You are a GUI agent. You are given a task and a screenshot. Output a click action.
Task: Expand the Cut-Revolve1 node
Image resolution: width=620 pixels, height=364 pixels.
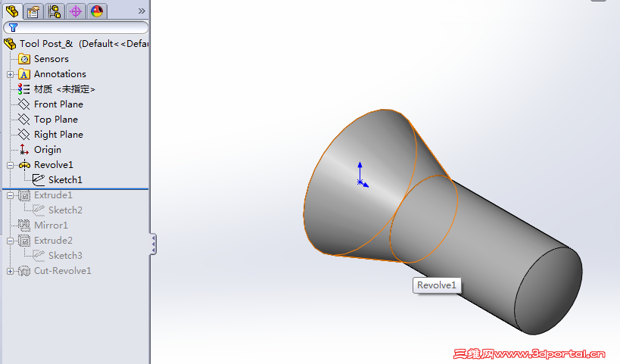pyautogui.click(x=11, y=271)
